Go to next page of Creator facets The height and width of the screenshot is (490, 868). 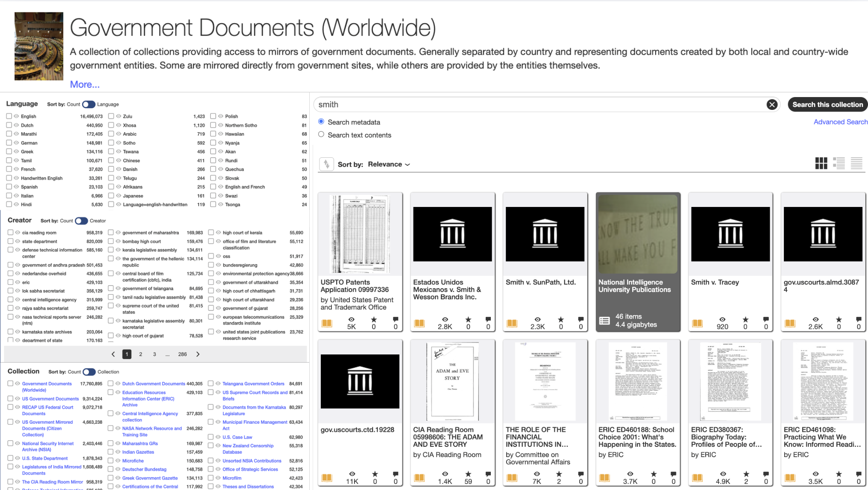[x=198, y=354]
